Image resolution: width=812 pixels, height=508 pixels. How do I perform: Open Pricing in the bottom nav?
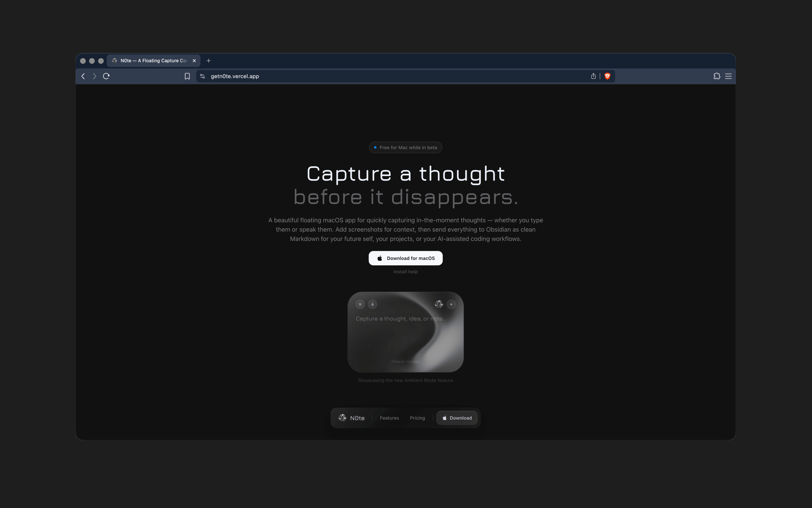417,418
